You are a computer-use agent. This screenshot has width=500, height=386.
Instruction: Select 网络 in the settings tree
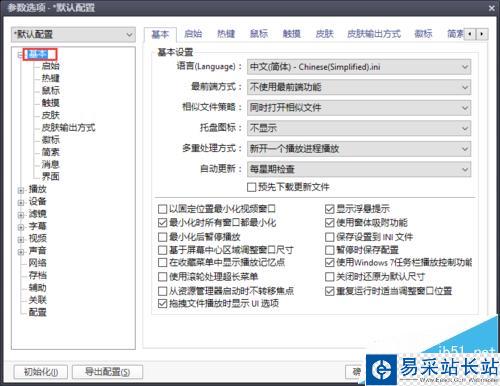[37, 263]
